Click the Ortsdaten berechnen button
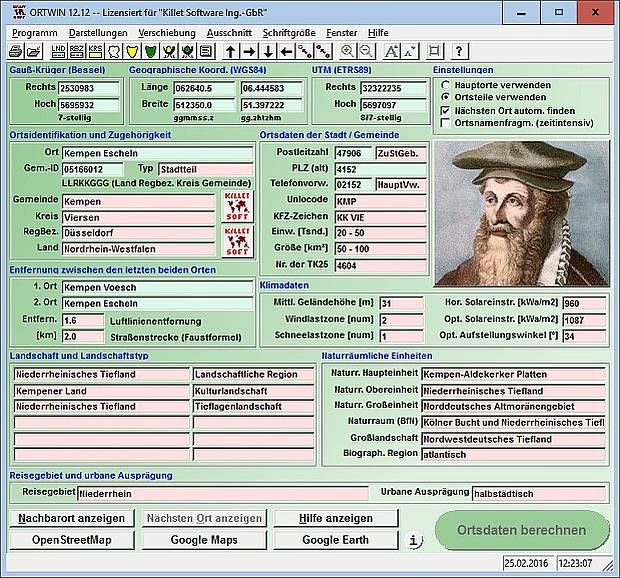 522,530
